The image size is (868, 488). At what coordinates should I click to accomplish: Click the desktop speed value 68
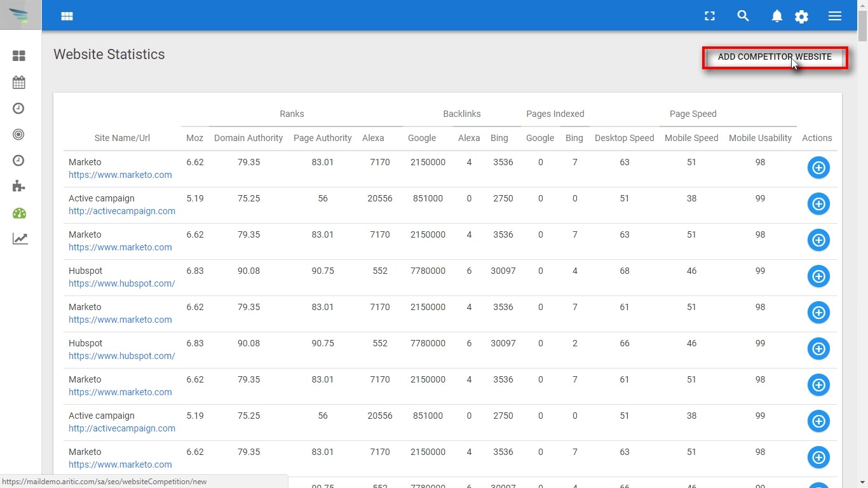tap(625, 271)
